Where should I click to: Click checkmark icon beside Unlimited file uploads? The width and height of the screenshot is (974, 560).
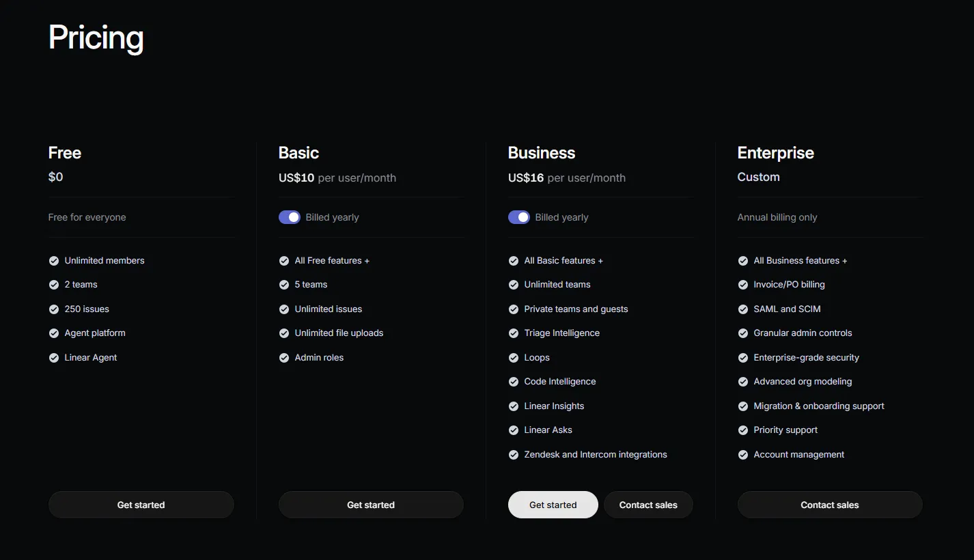284,333
